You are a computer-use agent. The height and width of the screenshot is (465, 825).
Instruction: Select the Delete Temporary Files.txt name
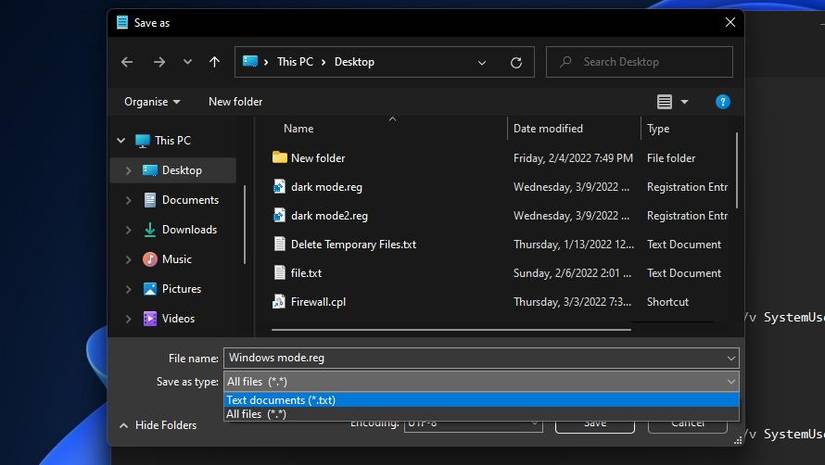pos(354,244)
